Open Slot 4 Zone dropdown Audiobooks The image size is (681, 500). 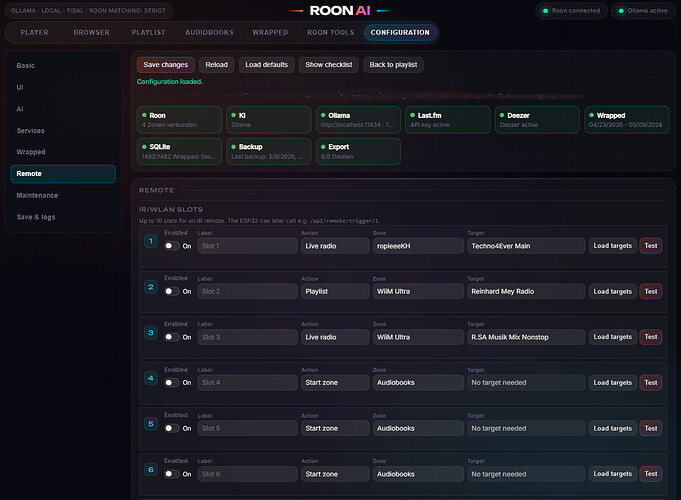(x=418, y=383)
